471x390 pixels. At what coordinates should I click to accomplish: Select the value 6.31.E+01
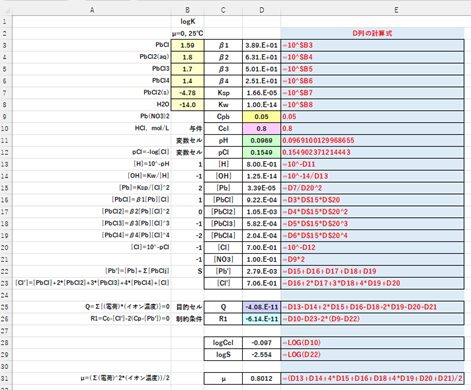[x=261, y=57]
